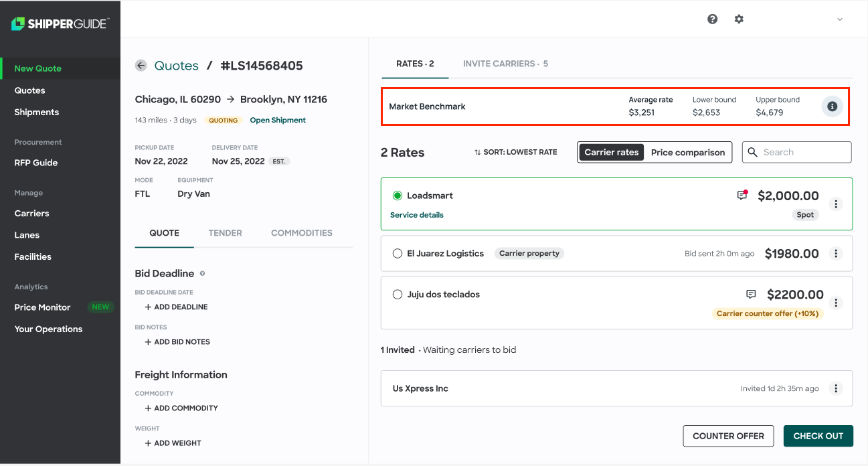This screenshot has width=868, height=466.
Task: Click the EST. delivery date badge
Action: [279, 161]
